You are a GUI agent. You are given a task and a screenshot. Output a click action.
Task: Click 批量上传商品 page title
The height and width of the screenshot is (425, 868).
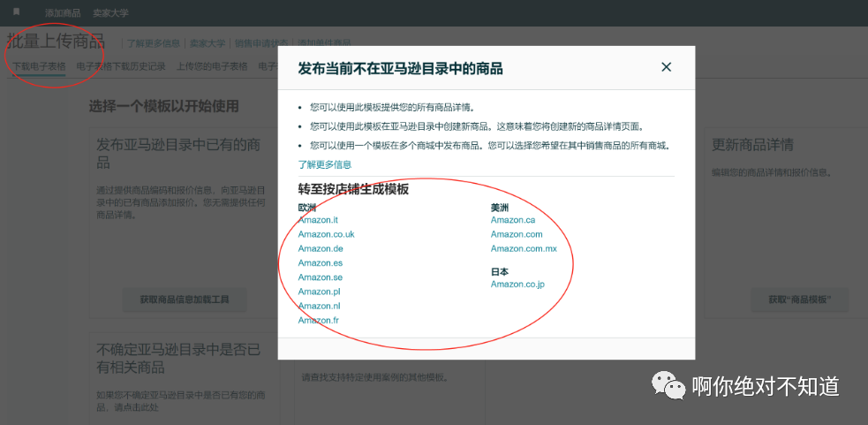[56, 41]
